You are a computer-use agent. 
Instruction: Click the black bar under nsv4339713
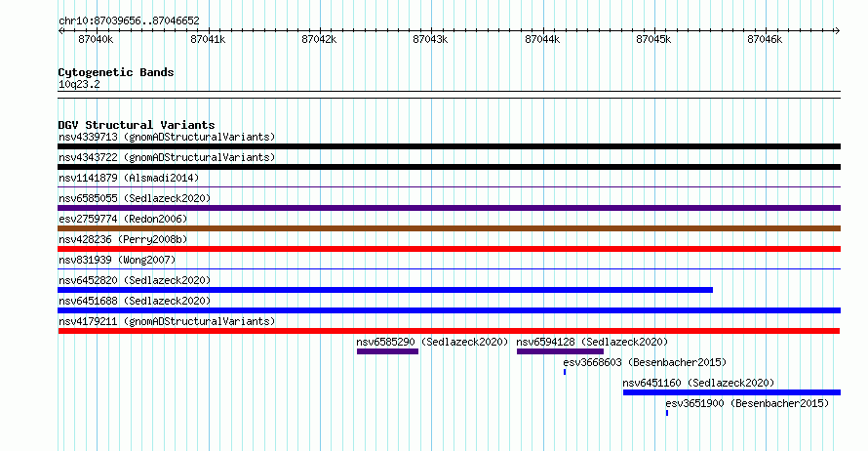(x=449, y=146)
